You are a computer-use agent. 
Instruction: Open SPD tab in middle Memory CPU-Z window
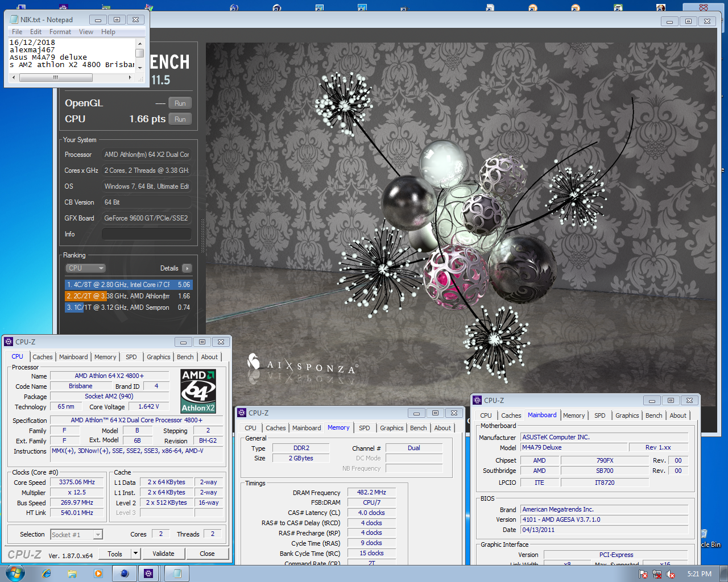point(365,428)
